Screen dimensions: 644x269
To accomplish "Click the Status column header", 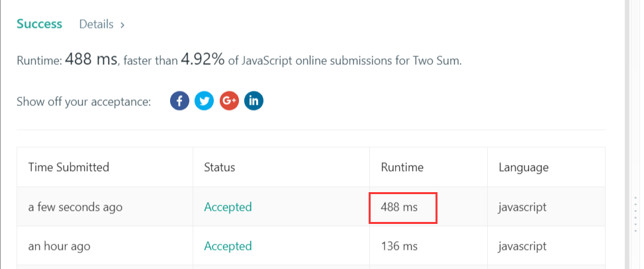I will click(x=219, y=167).
